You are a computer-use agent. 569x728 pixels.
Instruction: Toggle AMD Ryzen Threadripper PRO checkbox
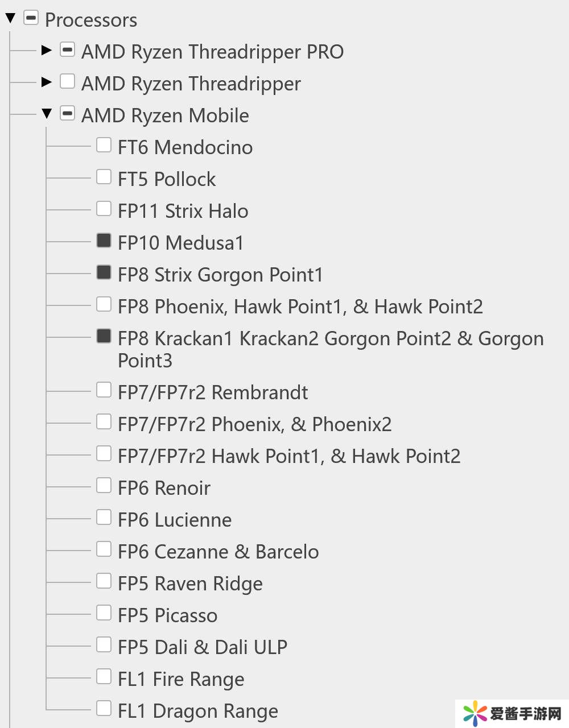pyautogui.click(x=67, y=50)
